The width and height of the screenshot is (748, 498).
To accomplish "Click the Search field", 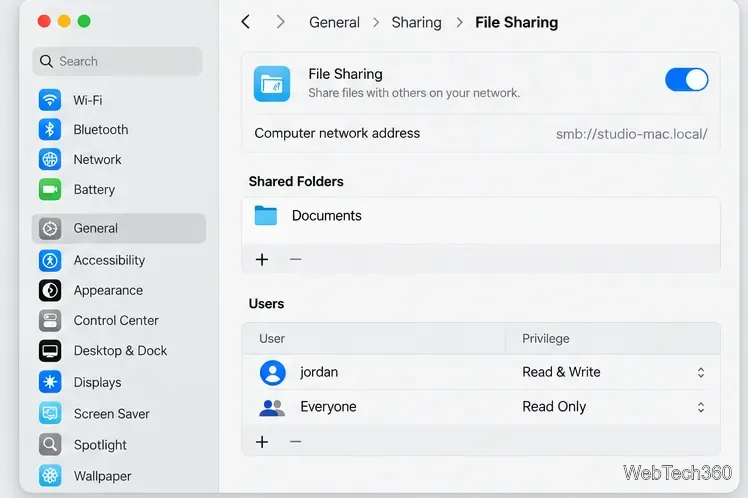I will click(x=117, y=61).
